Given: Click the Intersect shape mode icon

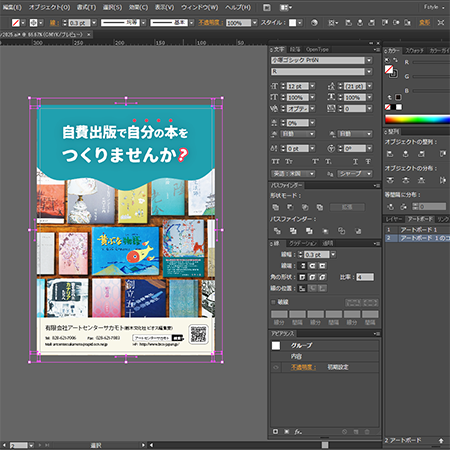Looking at the screenshot, I should pyautogui.click(x=305, y=207).
